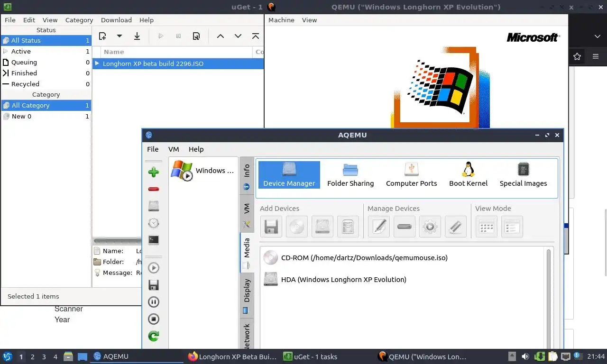607x364 pixels.
Task: Open the Boot Kernel section
Action: tap(469, 175)
